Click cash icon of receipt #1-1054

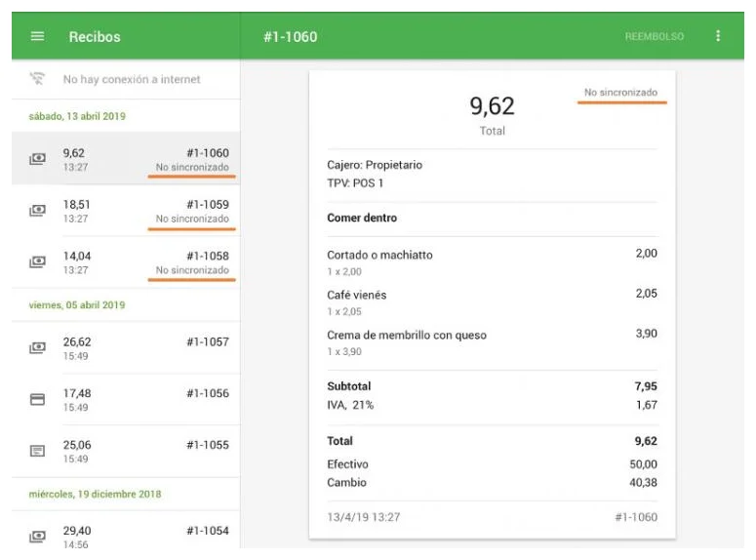pyautogui.click(x=38, y=537)
